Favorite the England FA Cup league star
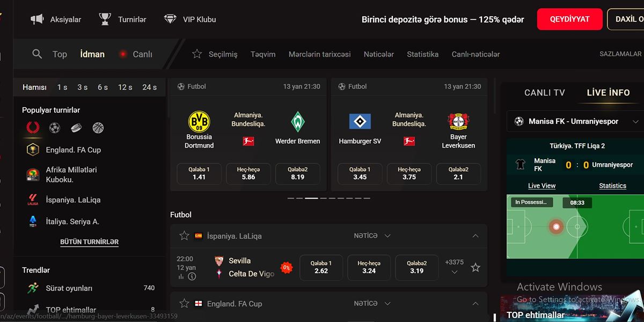Screen dimensions: 644x322 tap(184, 303)
